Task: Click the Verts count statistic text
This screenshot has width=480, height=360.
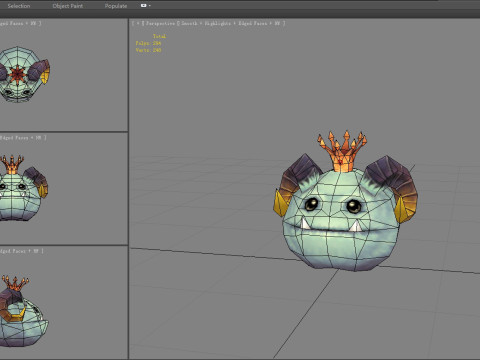Action: tap(148, 50)
